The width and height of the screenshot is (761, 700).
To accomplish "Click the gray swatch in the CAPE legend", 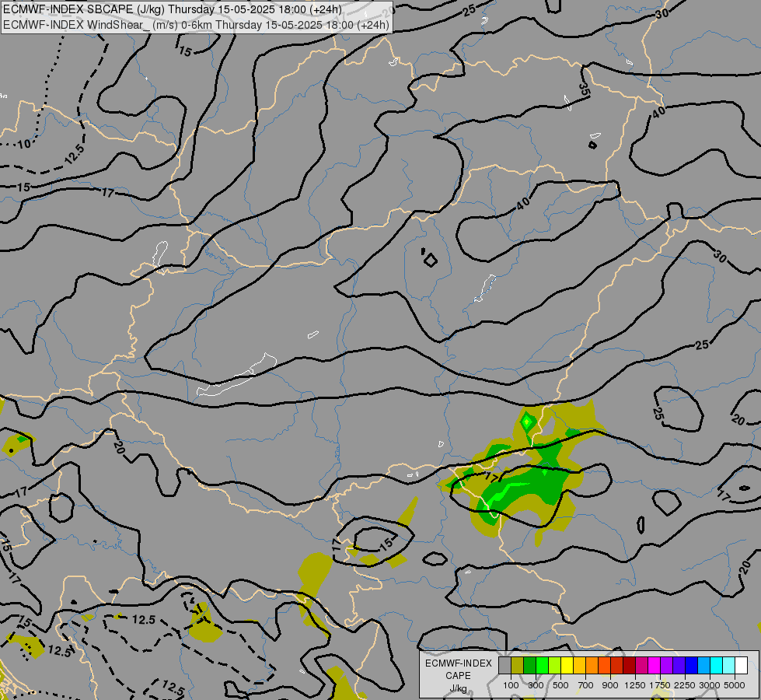I will click(x=504, y=665).
